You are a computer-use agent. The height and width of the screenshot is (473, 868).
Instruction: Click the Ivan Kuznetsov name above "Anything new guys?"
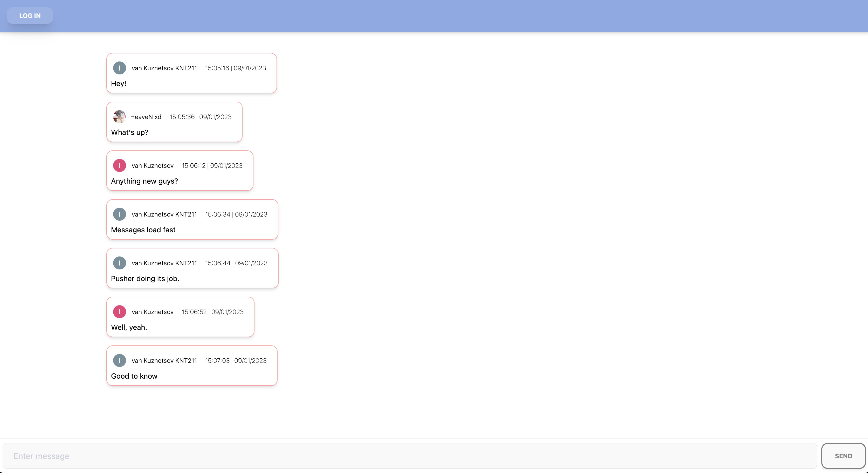(152, 165)
